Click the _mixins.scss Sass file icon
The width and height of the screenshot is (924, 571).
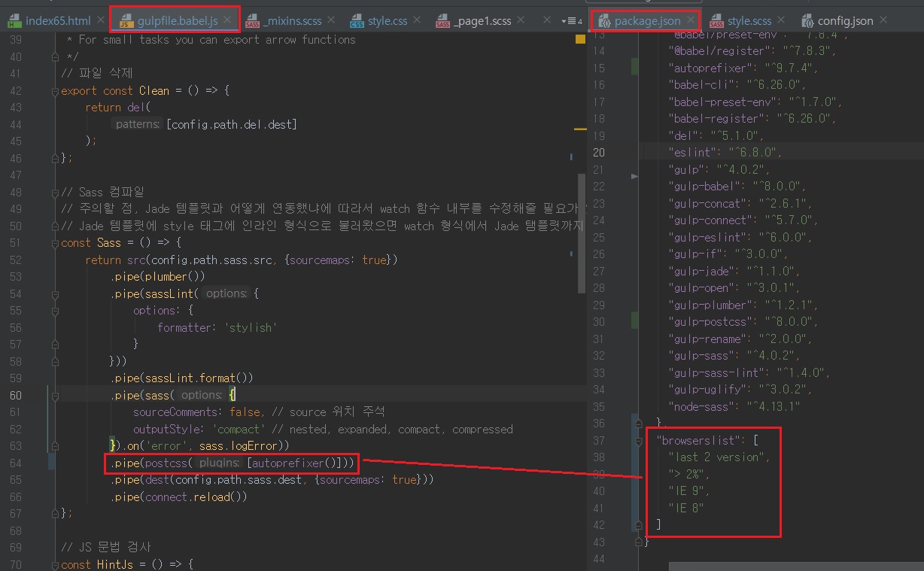coord(253,21)
